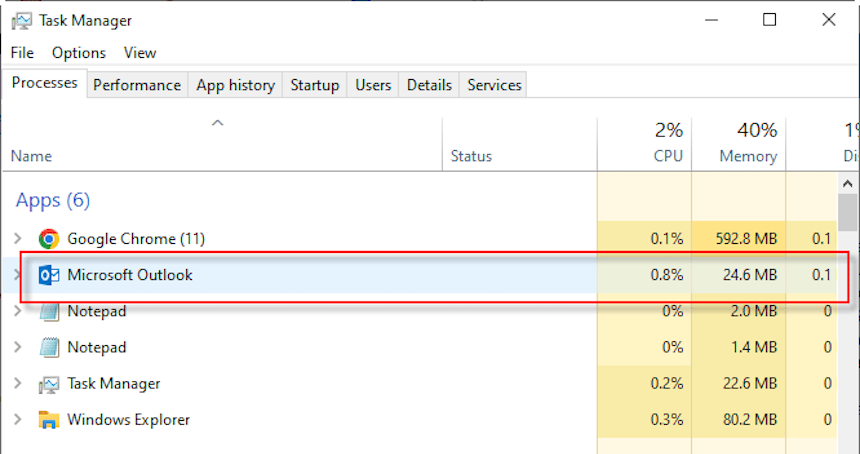The image size is (860, 454).
Task: Click the 80.2 MB memory value
Action: click(x=750, y=420)
